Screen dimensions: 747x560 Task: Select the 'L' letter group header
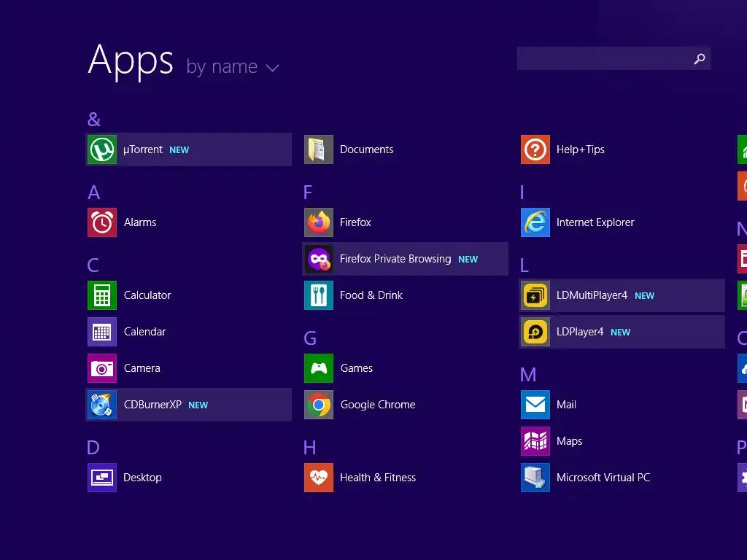pos(525,265)
